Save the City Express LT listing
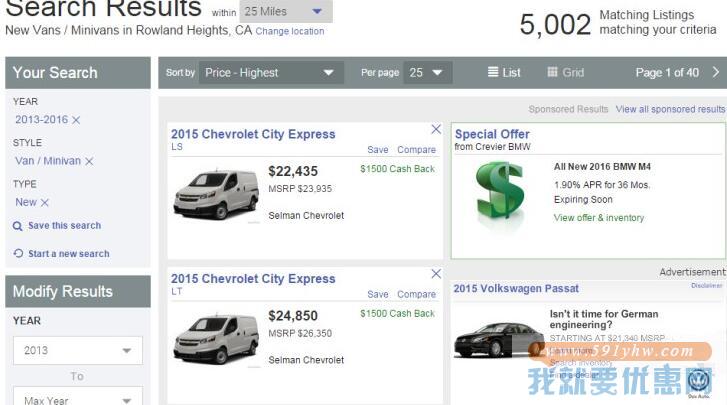 [x=377, y=294]
